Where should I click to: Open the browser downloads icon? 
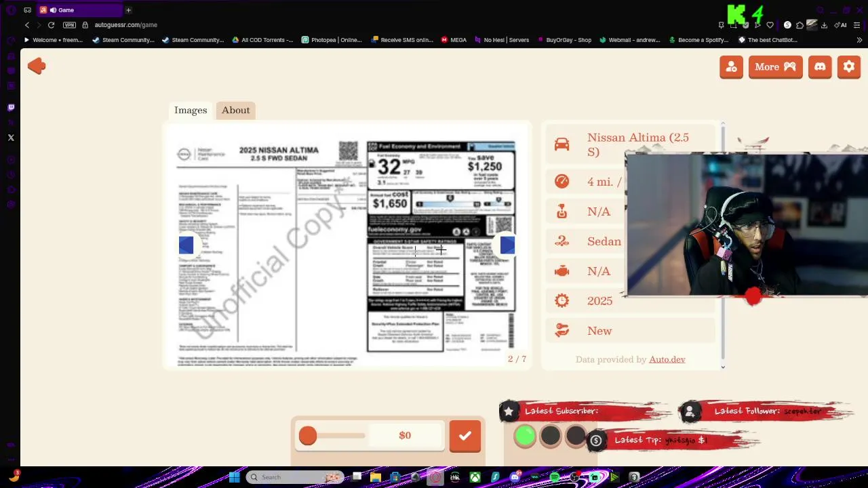824,25
